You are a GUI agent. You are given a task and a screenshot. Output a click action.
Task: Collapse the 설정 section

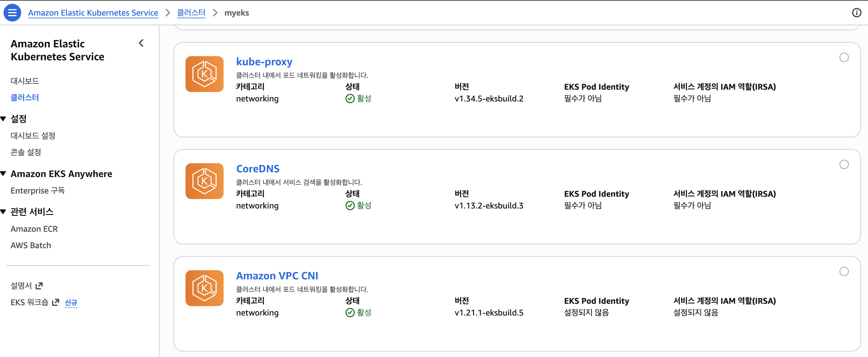pyautogui.click(x=3, y=119)
